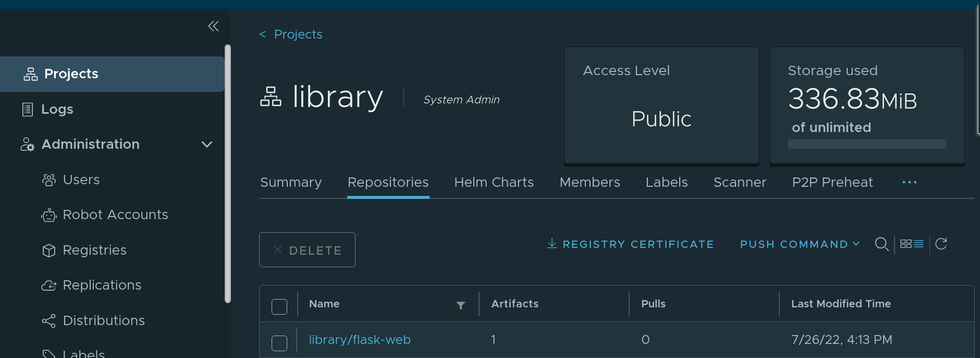Open Robot Accounts in sidebar

coord(115,215)
